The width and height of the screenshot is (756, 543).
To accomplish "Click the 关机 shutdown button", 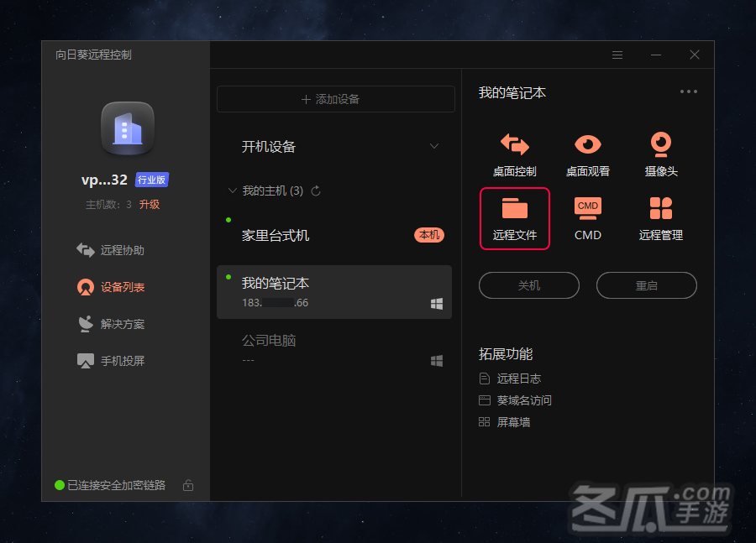I will click(x=529, y=285).
